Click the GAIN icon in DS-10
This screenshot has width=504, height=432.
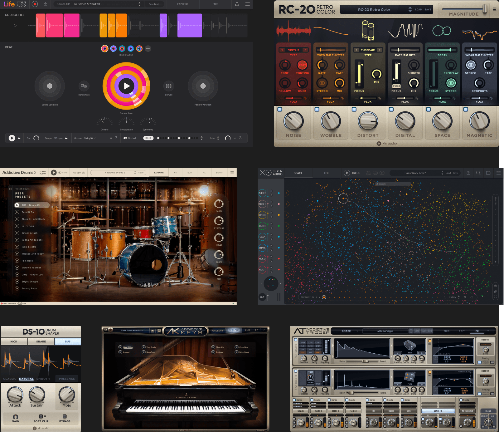click(15, 417)
